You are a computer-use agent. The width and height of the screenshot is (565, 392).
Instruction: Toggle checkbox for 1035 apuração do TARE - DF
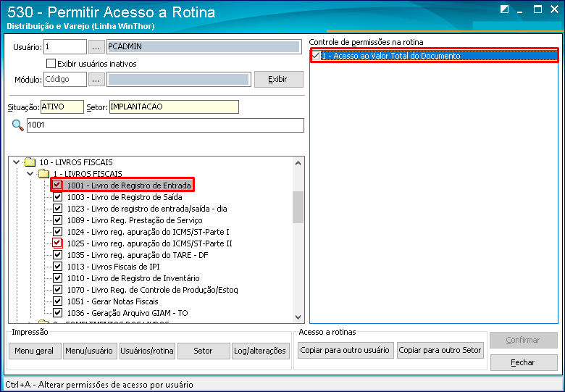coord(58,255)
